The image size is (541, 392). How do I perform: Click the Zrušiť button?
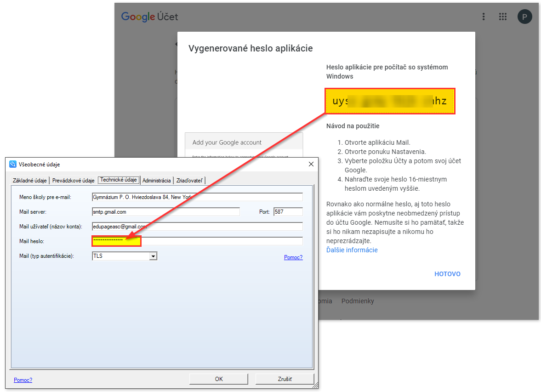coord(285,379)
